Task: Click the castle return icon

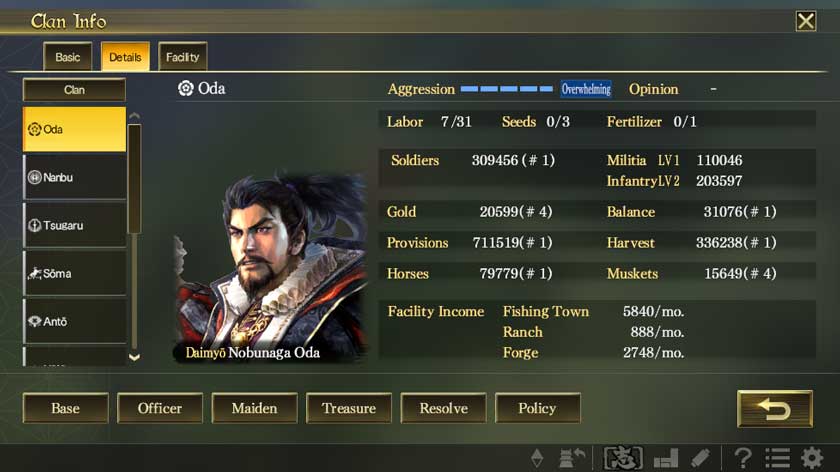Action: point(572,458)
